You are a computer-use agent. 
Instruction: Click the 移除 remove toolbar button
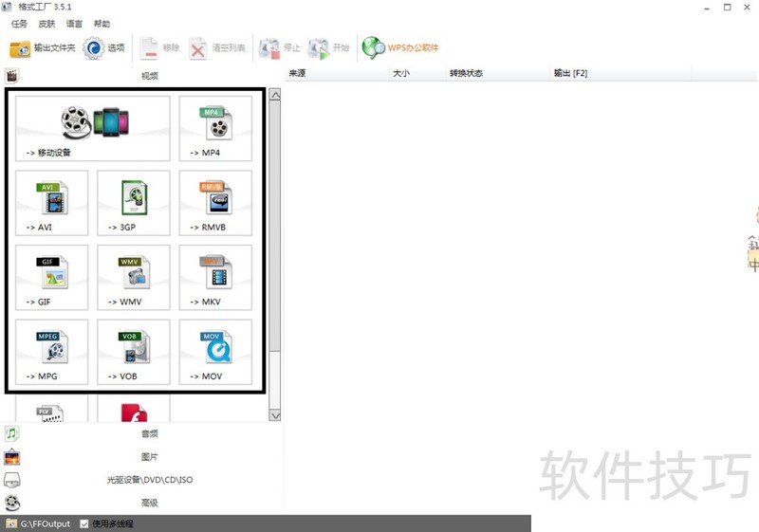(160, 47)
